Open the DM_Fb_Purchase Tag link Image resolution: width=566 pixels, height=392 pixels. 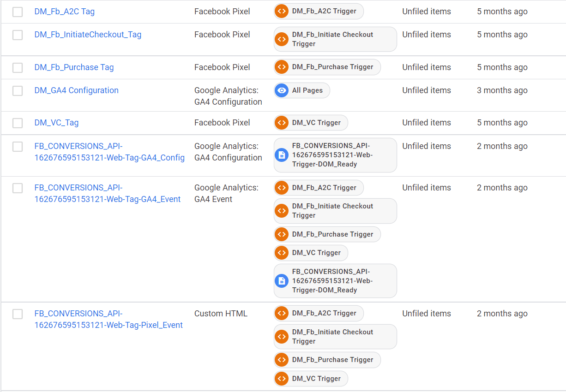point(74,67)
